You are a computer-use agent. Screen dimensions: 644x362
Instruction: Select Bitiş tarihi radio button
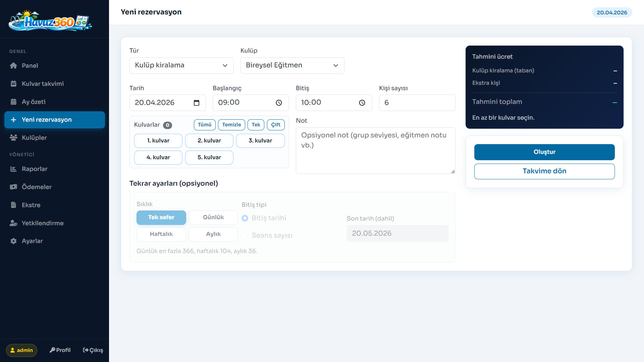[x=245, y=218]
